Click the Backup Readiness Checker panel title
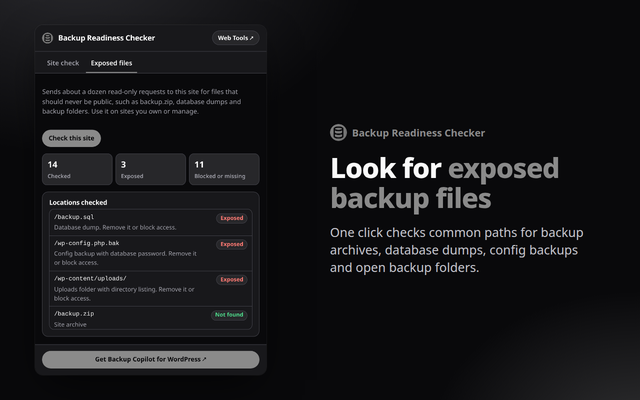This screenshot has width=640, height=400. (107, 38)
